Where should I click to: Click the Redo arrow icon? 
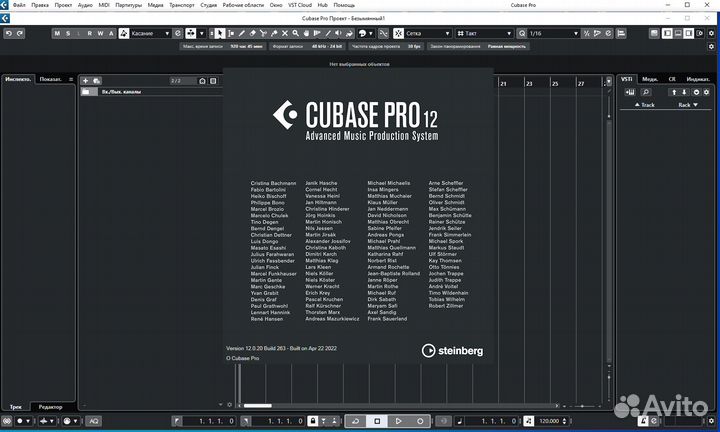tap(20, 34)
